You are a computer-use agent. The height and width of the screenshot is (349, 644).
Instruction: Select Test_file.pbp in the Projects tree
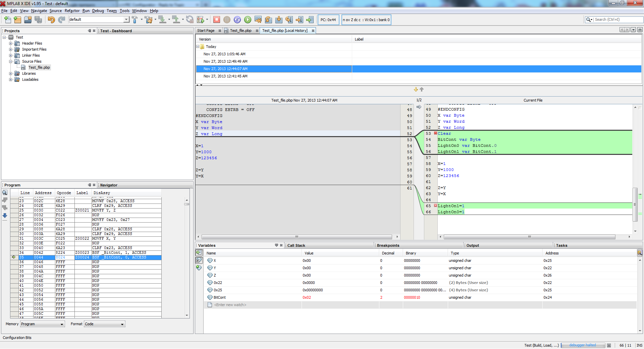point(39,67)
